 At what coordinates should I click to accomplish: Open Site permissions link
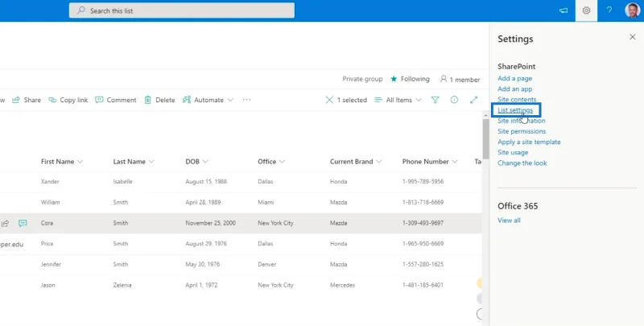tap(522, 131)
